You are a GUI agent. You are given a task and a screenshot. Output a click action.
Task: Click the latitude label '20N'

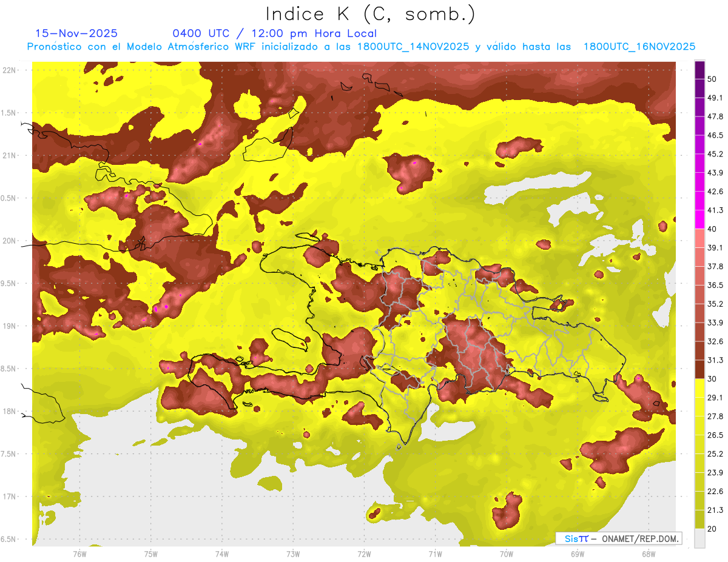pyautogui.click(x=9, y=241)
